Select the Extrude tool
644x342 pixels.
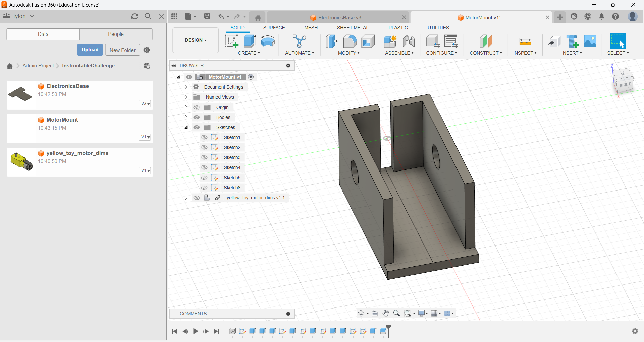(x=250, y=41)
